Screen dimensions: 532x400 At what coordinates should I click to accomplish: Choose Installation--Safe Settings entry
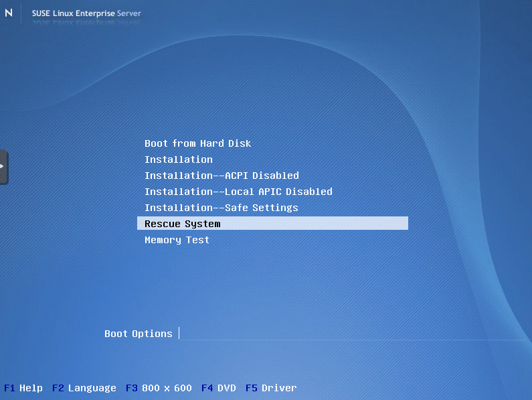tap(221, 208)
